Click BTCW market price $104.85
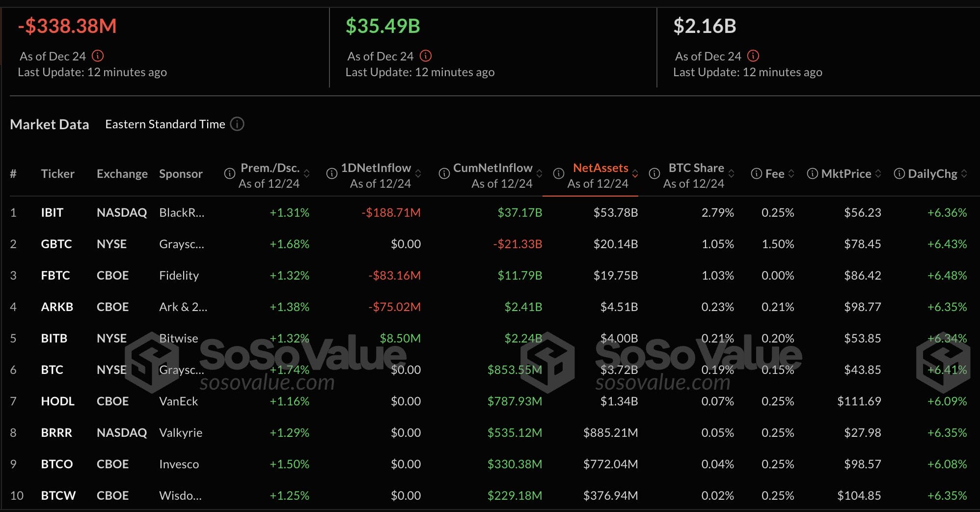The height and width of the screenshot is (512, 980). [859, 496]
